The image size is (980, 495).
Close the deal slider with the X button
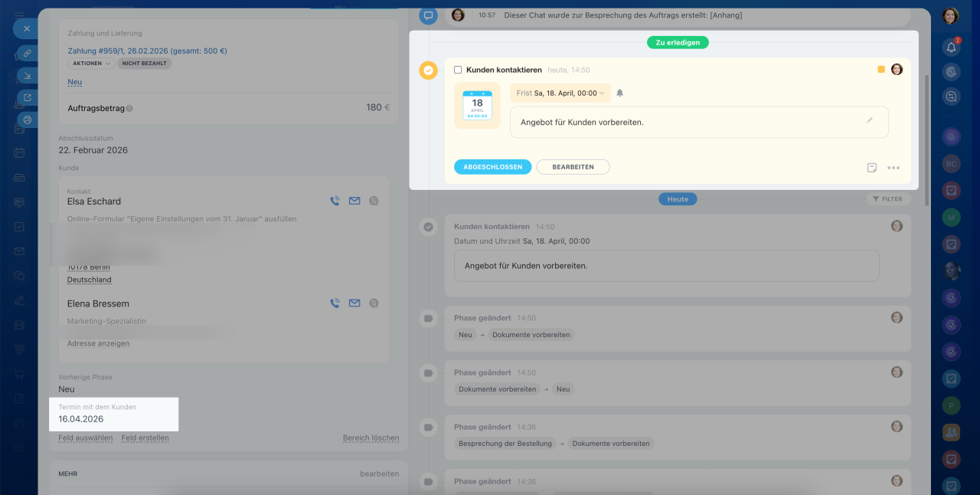coord(26,28)
